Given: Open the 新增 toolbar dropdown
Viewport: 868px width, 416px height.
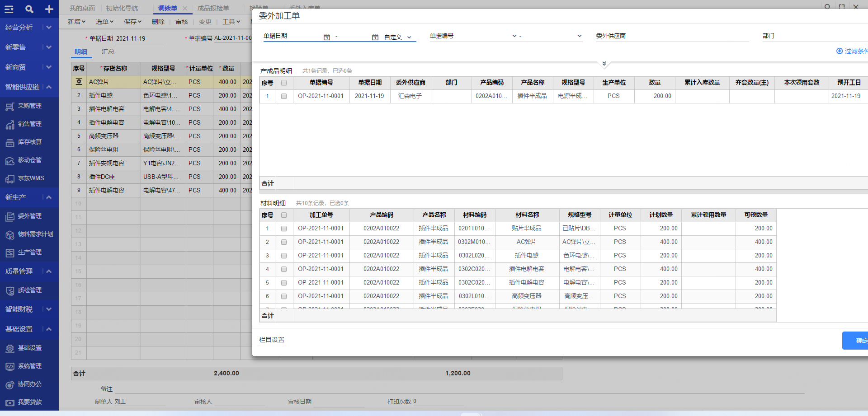Looking at the screenshot, I should (76, 22).
